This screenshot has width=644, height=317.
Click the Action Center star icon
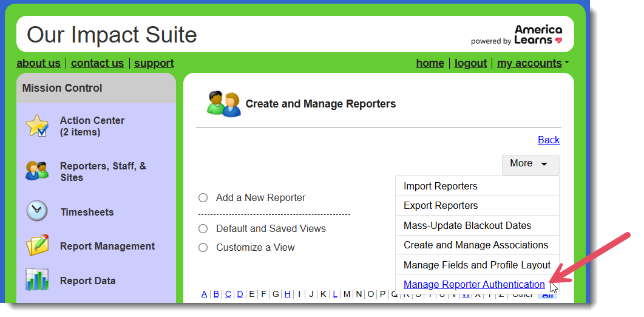pyautogui.click(x=37, y=126)
